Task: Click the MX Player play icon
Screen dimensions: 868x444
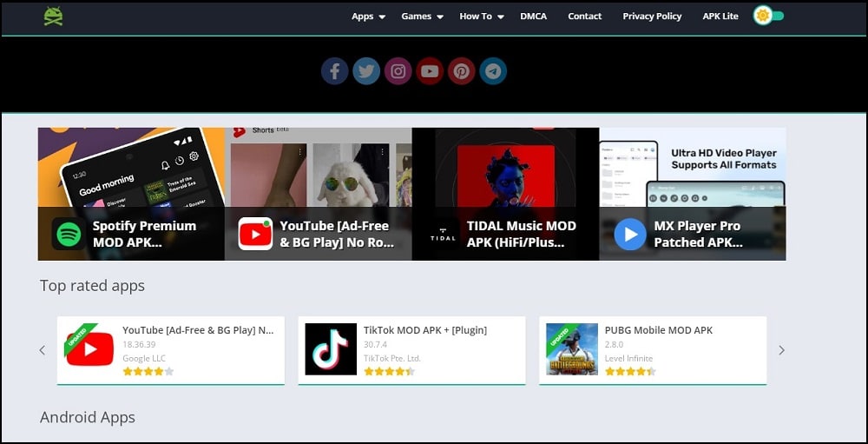Action: click(x=630, y=234)
